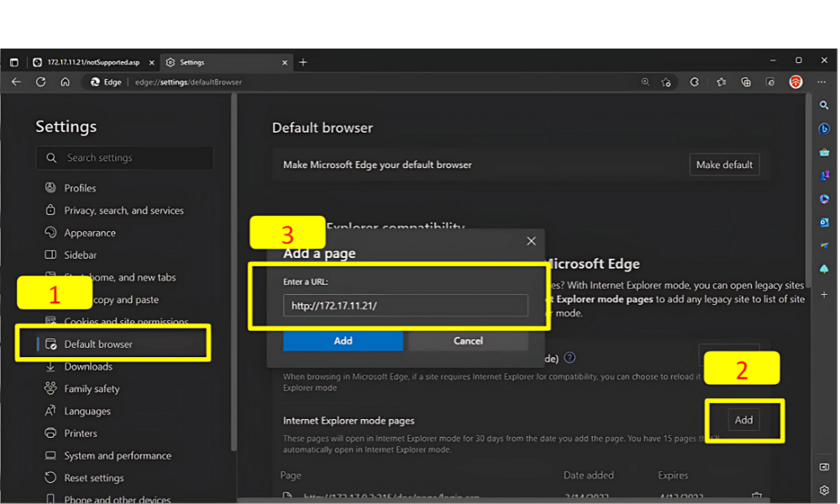The width and height of the screenshot is (840, 504).
Task: Select Default browser in the settings menu
Action: 98,344
